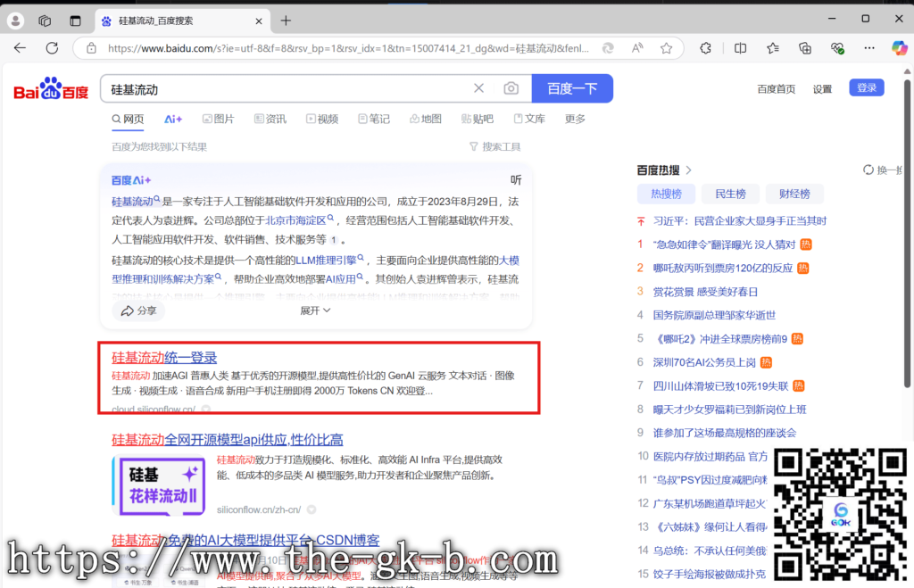This screenshot has height=588, width=914.
Task: Open hot topic 谁参加了这场最高规格的座谈会
Action: coord(725,433)
